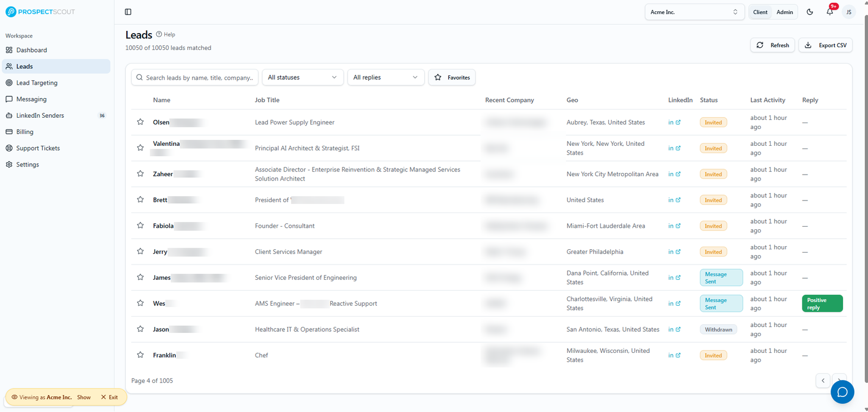
Task: Focus the search leads input field
Action: [195, 78]
